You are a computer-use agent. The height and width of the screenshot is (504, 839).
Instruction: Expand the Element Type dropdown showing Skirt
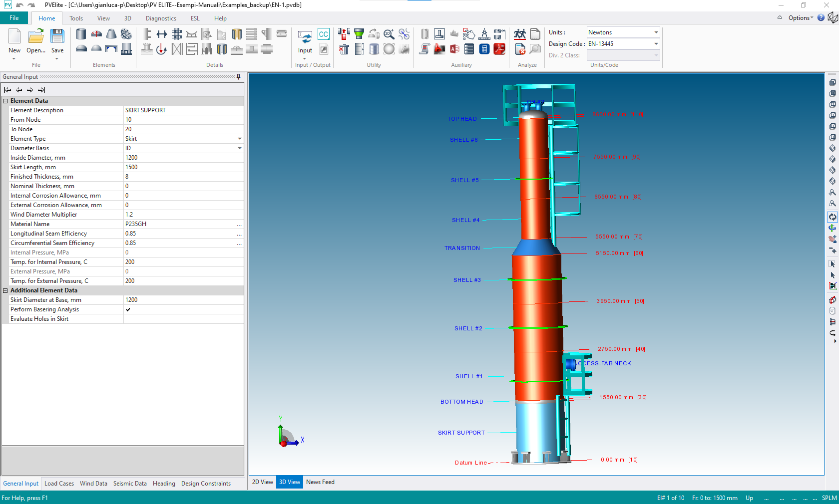[x=239, y=139]
